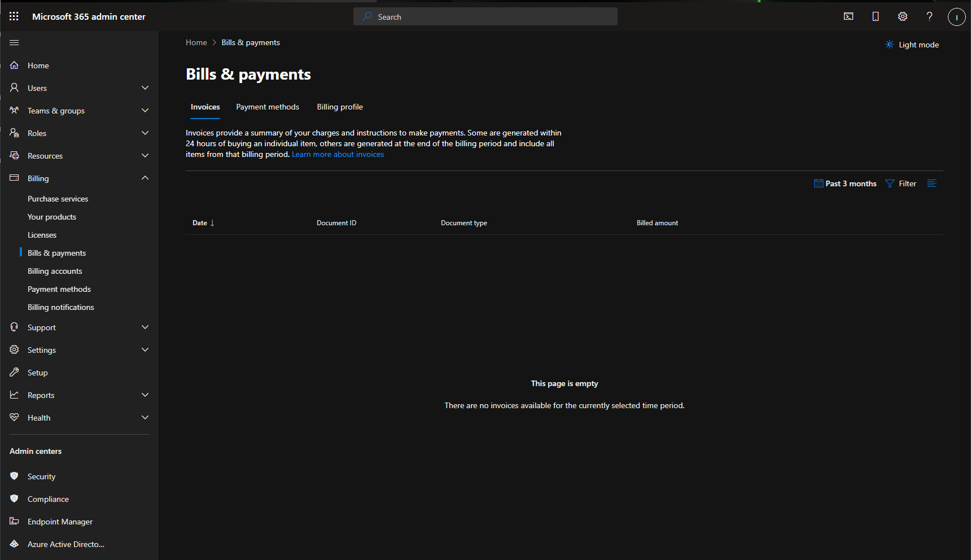Click the Azure Active Directory icon
Screen dimensions: 971x560
[x=14, y=544]
